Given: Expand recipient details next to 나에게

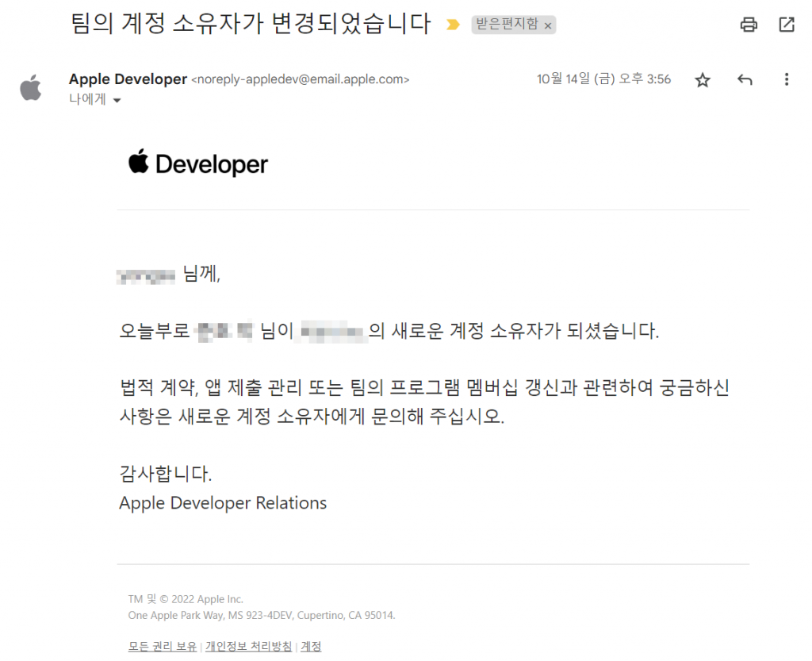Looking at the screenshot, I should (117, 101).
